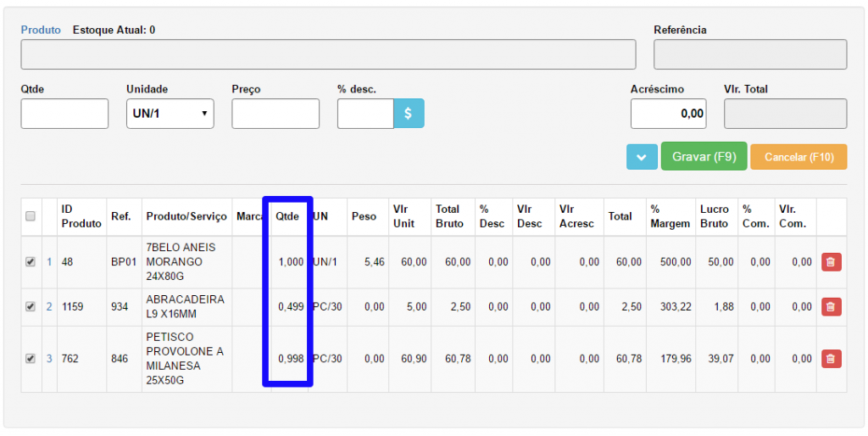Toggle the checkbox for product ID 762
The image size is (868, 436).
31,359
